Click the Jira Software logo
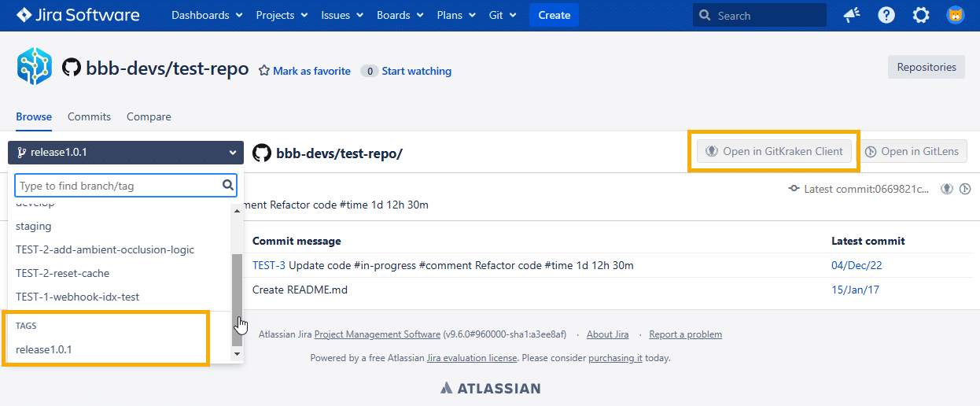The image size is (980, 406). coord(77,15)
